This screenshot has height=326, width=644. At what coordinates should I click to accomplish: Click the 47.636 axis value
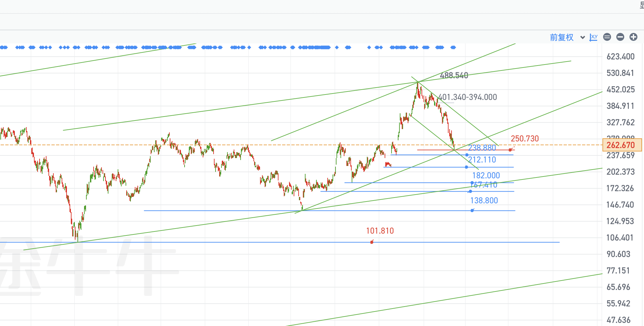point(618,320)
